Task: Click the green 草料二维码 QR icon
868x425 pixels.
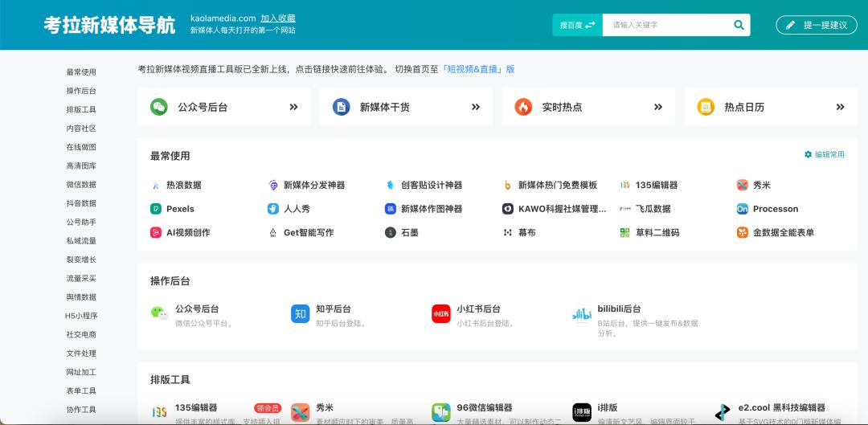Action: coord(625,232)
